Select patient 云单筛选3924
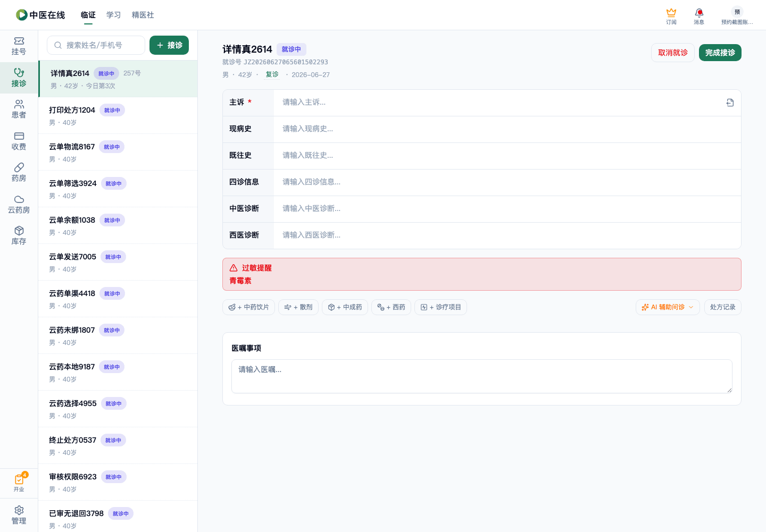 [x=118, y=189]
